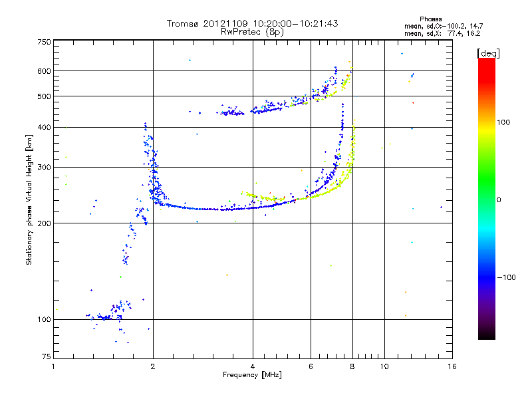The height and width of the screenshot is (399, 532).
Task: Click the "Phases" heading text
Action: [x=430, y=19]
